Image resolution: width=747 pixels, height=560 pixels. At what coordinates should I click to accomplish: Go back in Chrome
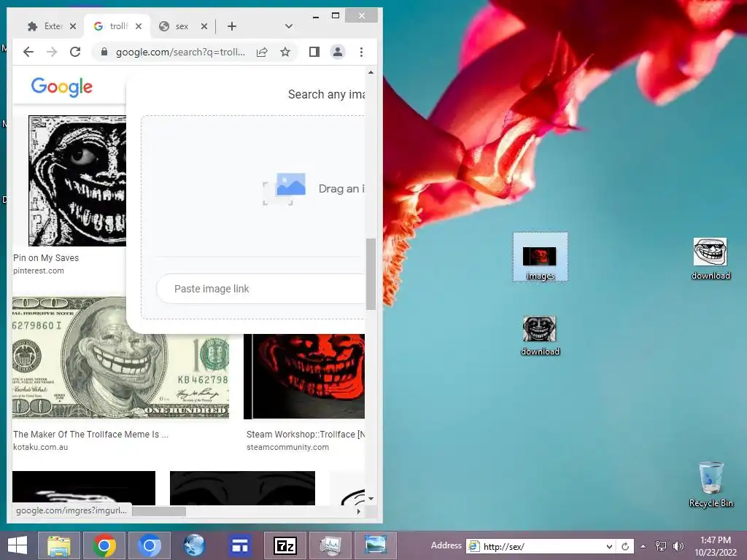(28, 52)
